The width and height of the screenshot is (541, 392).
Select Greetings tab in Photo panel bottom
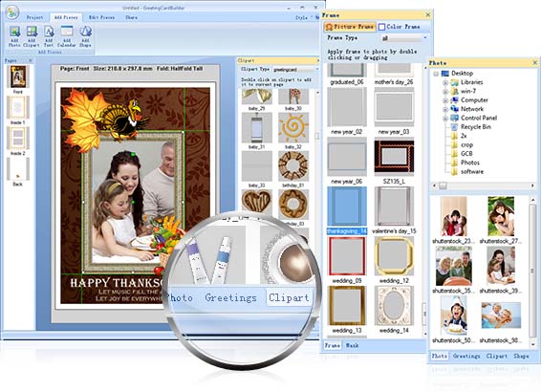click(466, 356)
